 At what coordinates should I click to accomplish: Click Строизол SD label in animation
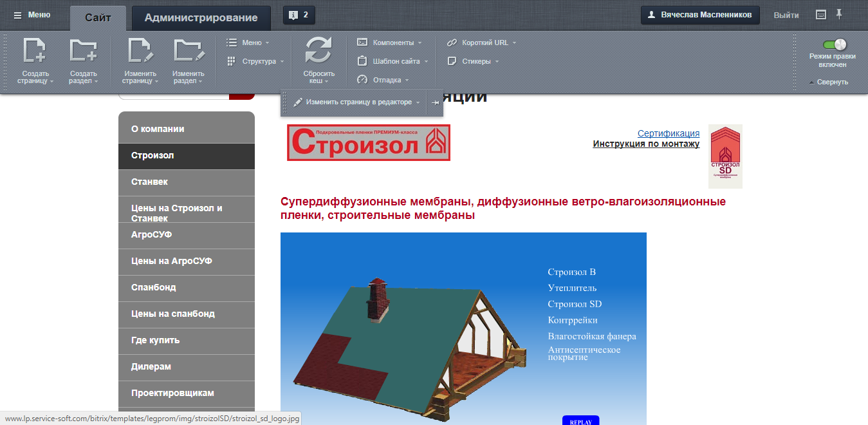tap(575, 304)
